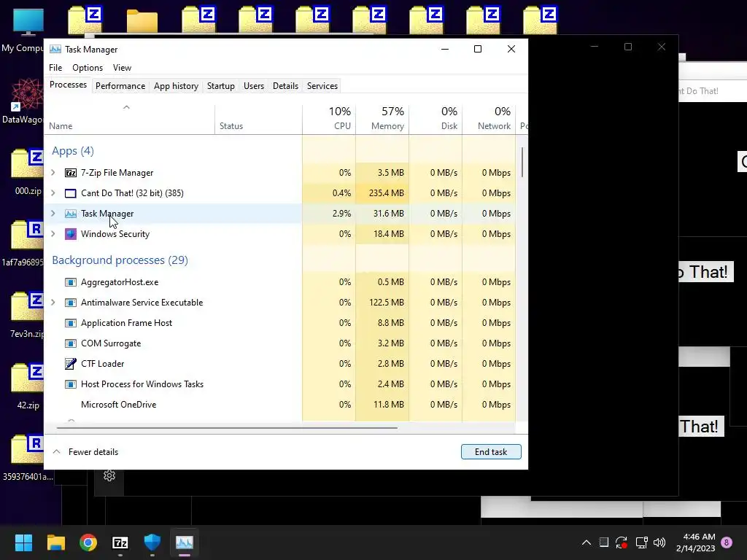Click the 7-Zip File Manager process icon
The image size is (747, 560).
71,173
